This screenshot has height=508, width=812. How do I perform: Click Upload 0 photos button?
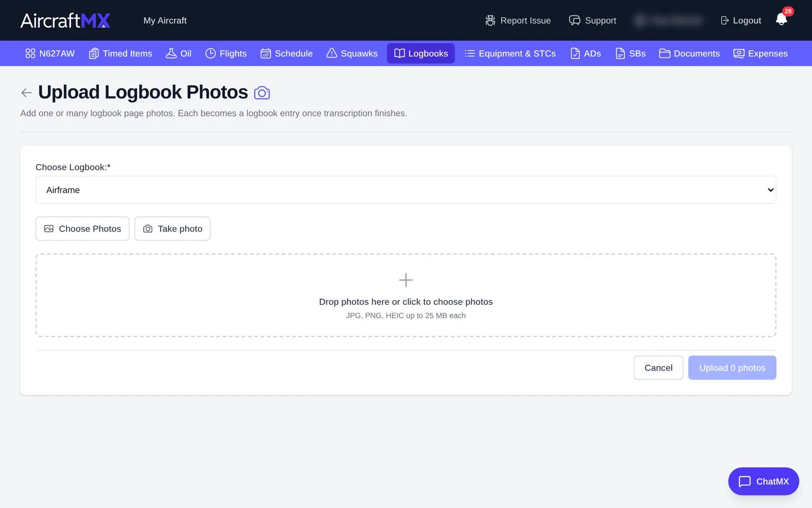coord(732,368)
